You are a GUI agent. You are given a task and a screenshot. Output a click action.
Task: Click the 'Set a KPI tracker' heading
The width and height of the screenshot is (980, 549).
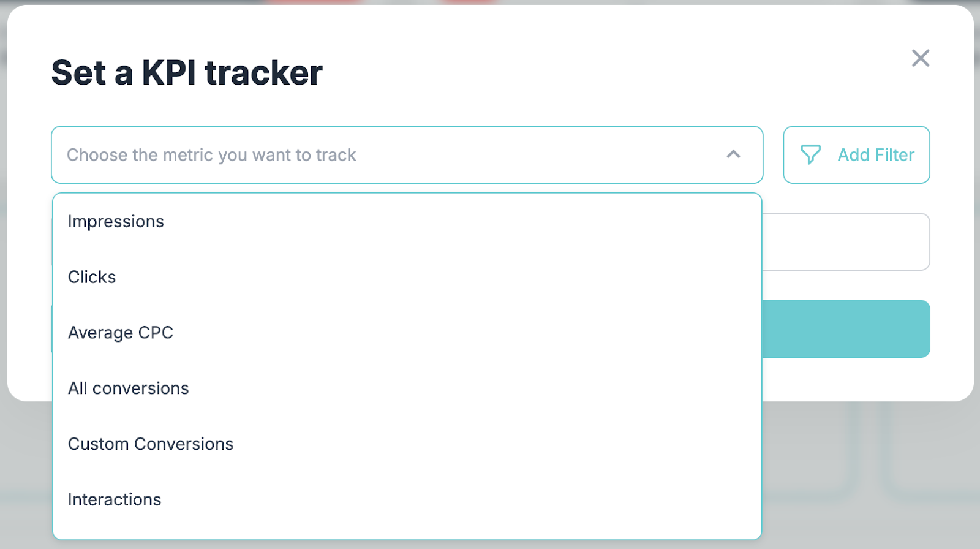click(x=187, y=72)
